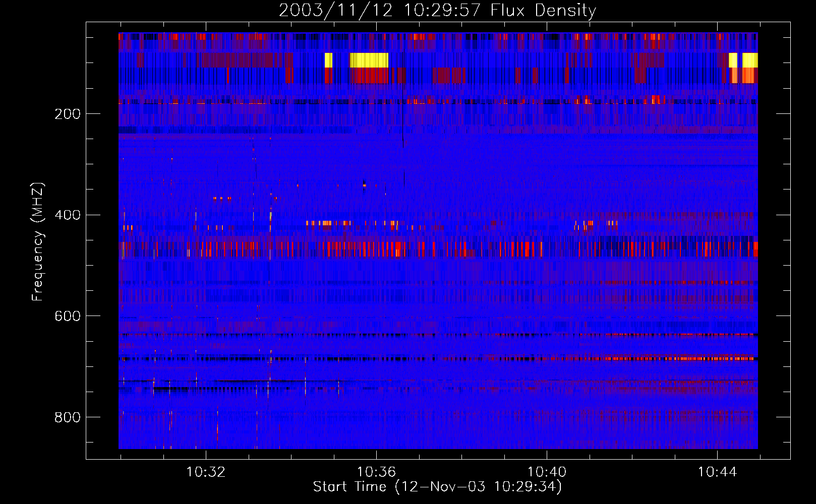
Task: Click the 10:44 time tick label
Action: (717, 472)
